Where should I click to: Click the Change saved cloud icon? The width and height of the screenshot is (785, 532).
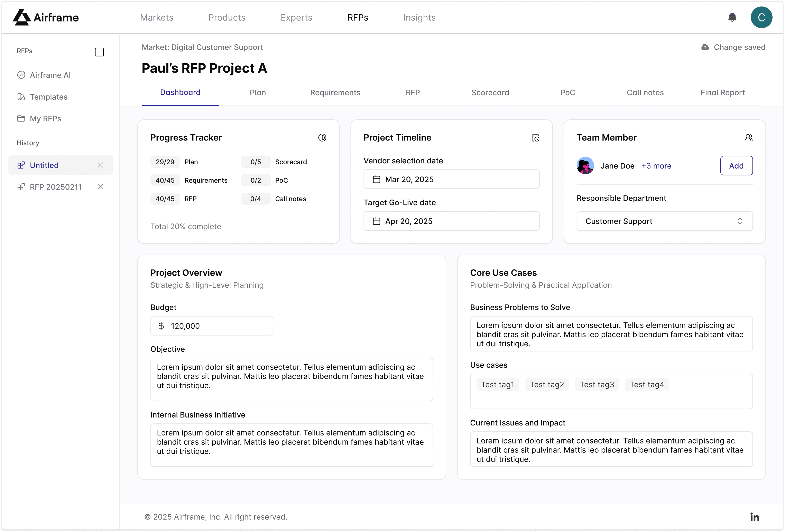(705, 47)
